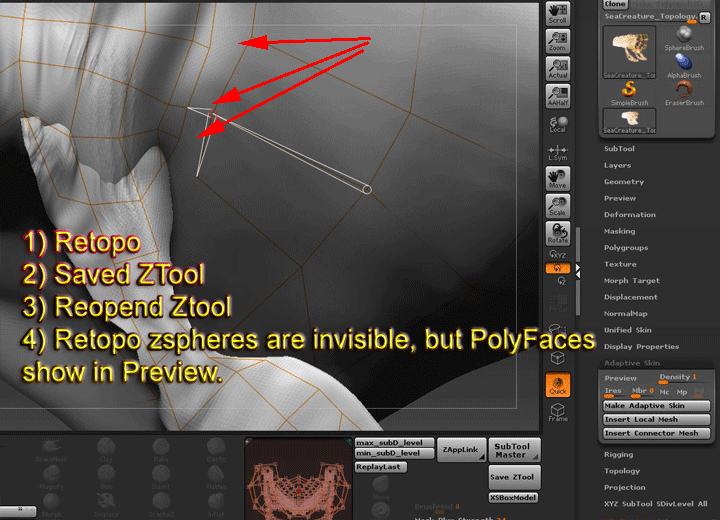This screenshot has height=520, width=720.
Task: Click the R button beside tool name
Action: (704, 17)
